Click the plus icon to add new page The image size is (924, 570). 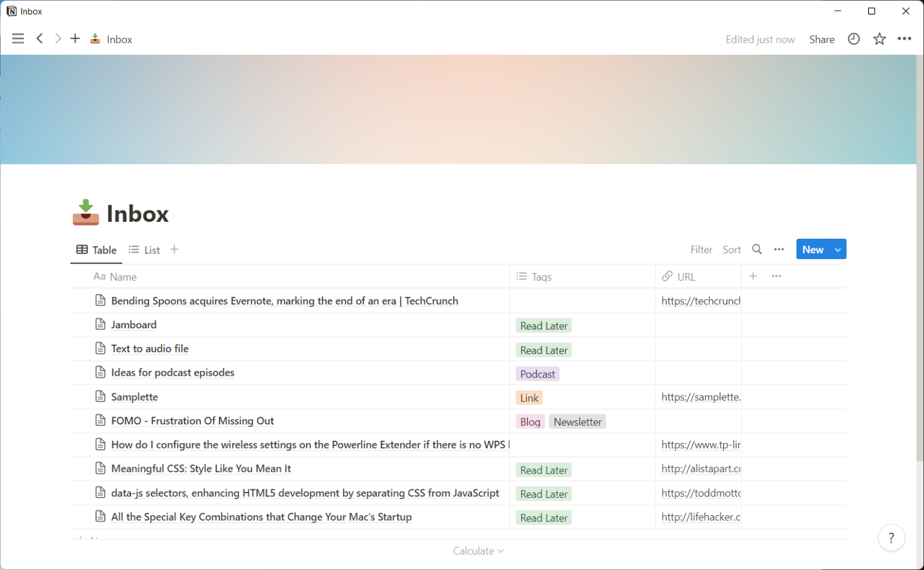75,39
